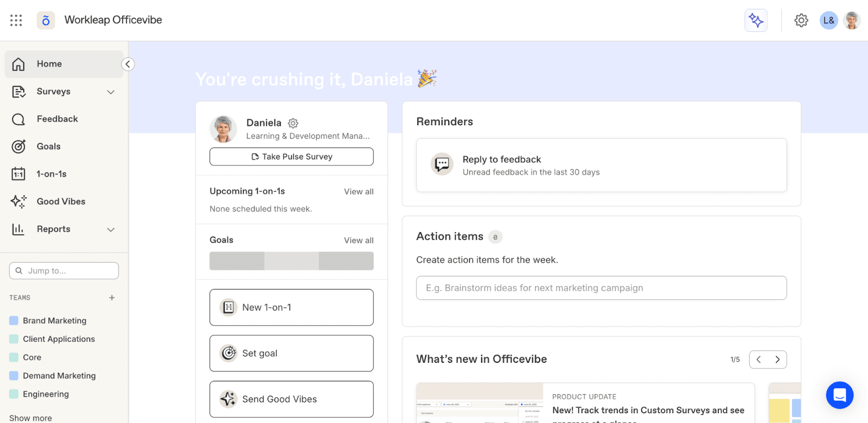Open profile settings gear next to Daniela
The image size is (868, 423).
pos(293,123)
